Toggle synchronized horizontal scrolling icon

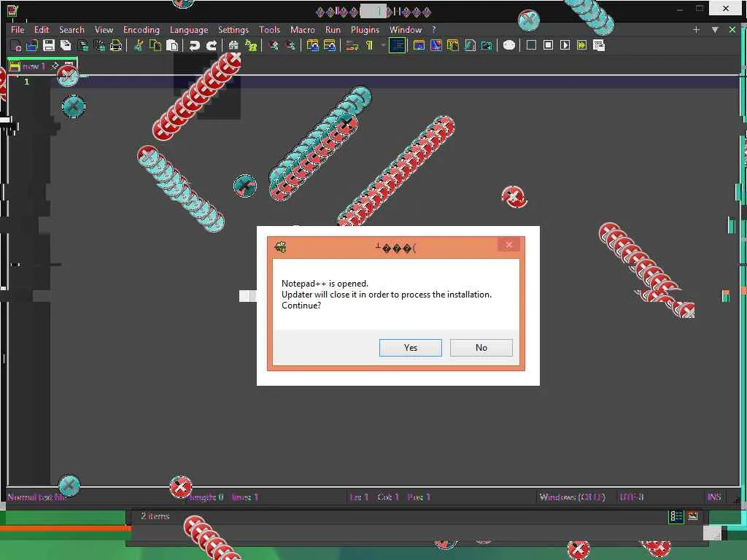coord(330,45)
